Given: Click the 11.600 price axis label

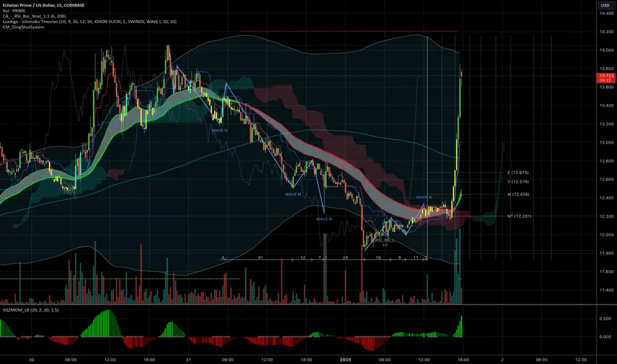Looking at the screenshot, I should click(606, 272).
